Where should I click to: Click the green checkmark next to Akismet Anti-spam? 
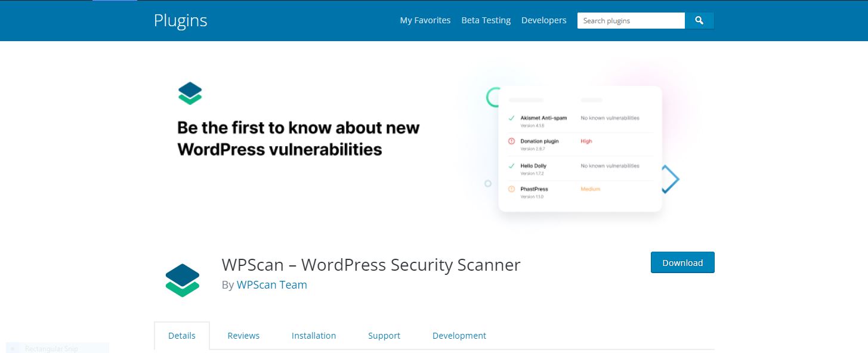511,117
